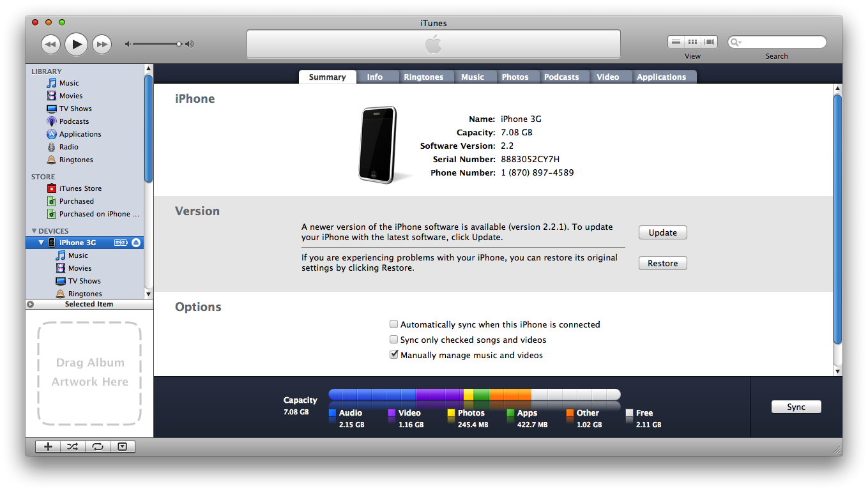Open Movies under the iPhone 3G device
This screenshot has width=868, height=491.
pos(80,268)
